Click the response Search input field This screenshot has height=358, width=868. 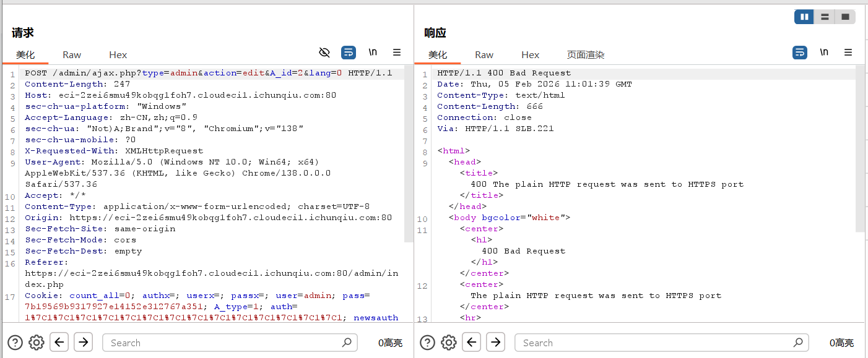tap(662, 343)
